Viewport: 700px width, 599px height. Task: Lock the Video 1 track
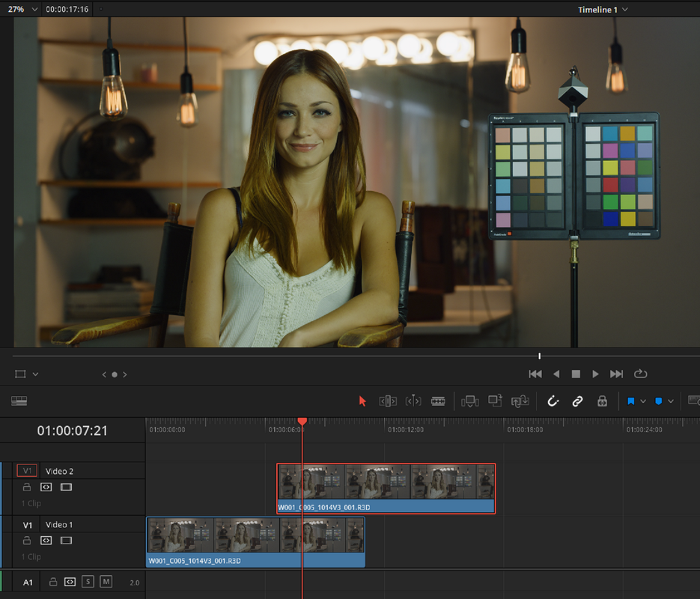click(27, 541)
